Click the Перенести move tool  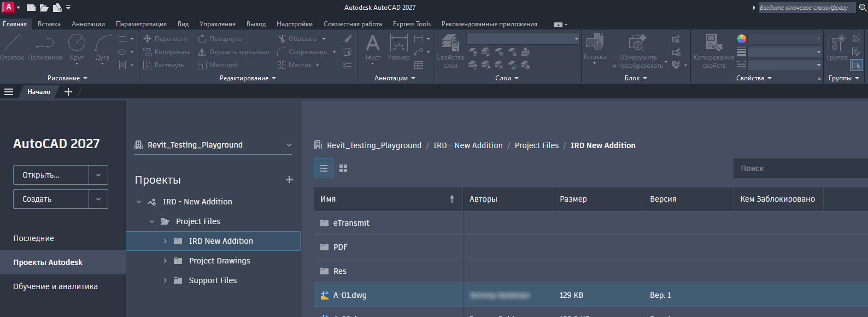(165, 39)
